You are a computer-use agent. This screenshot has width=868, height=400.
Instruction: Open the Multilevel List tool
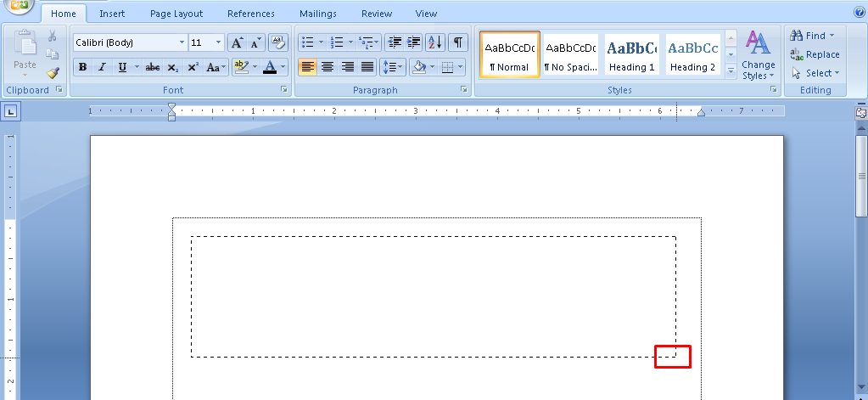tap(369, 42)
